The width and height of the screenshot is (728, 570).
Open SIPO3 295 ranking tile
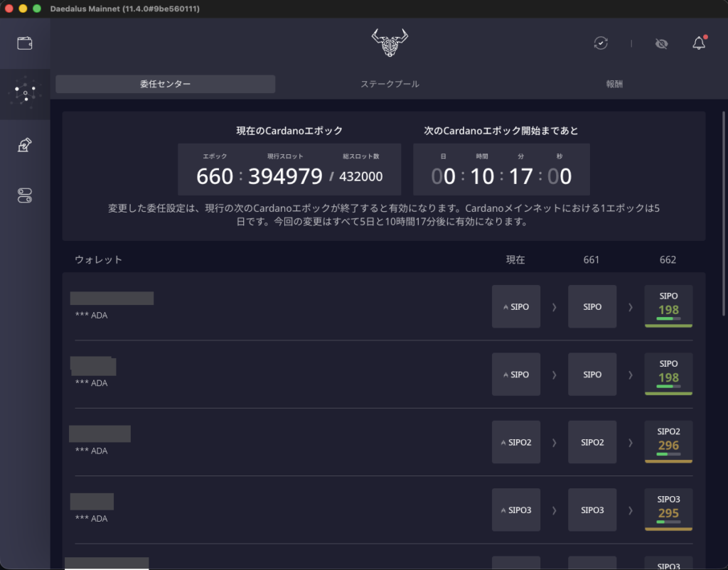(668, 510)
